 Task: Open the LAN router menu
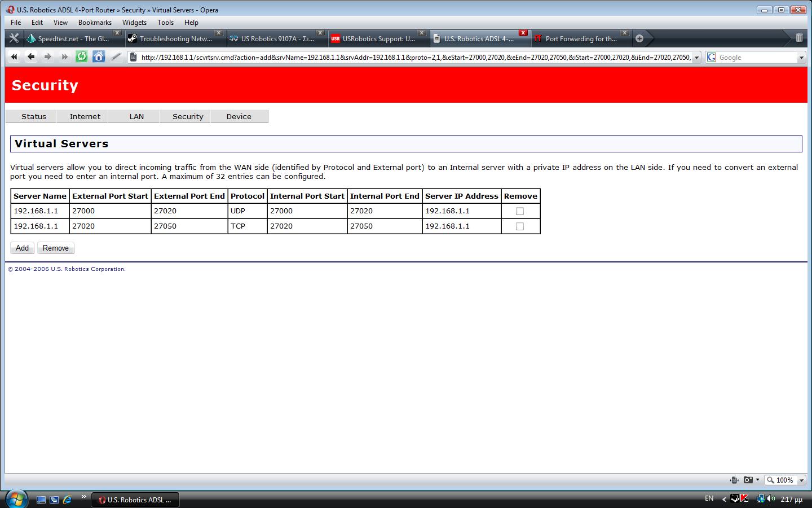(x=136, y=116)
